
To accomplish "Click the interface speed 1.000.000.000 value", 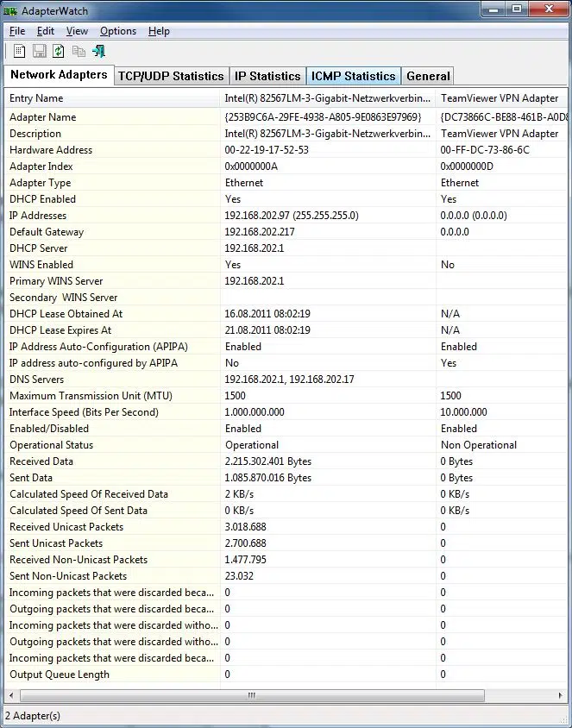I will pyautogui.click(x=255, y=412).
